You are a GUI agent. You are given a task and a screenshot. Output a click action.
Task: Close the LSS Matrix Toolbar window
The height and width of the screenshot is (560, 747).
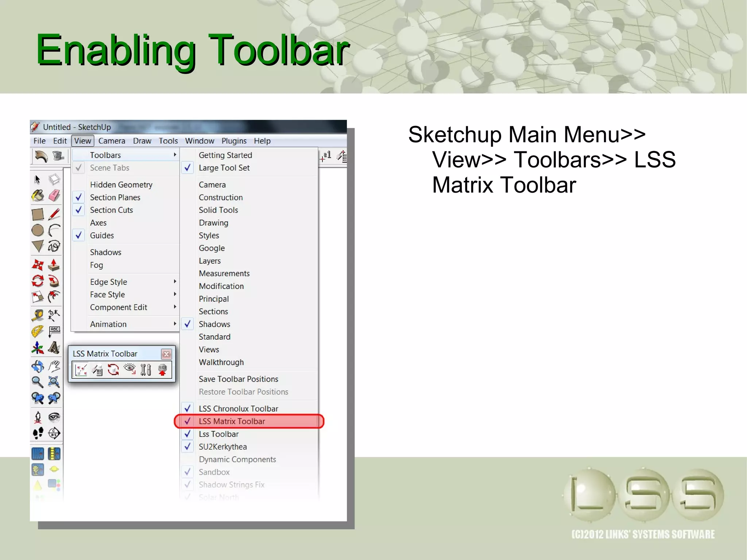(166, 354)
